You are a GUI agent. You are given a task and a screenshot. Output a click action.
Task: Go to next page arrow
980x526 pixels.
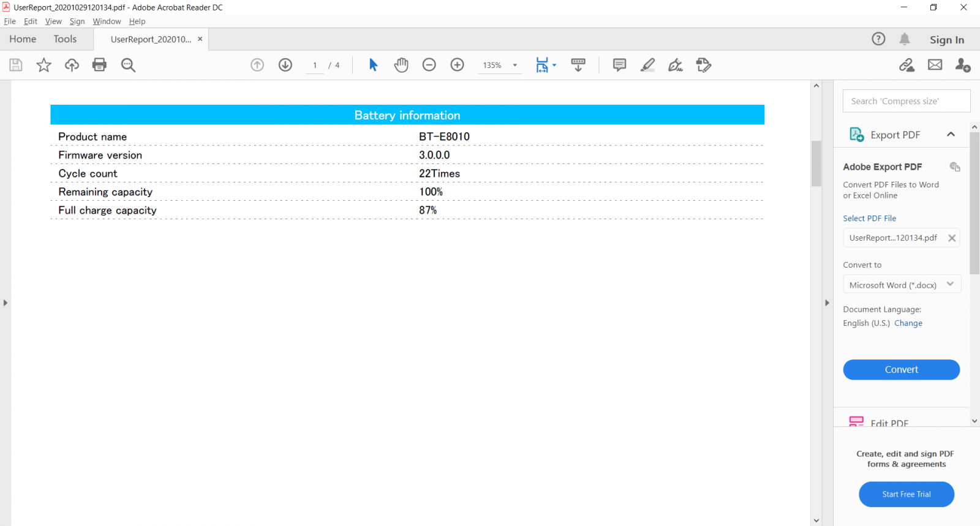pyautogui.click(x=285, y=65)
